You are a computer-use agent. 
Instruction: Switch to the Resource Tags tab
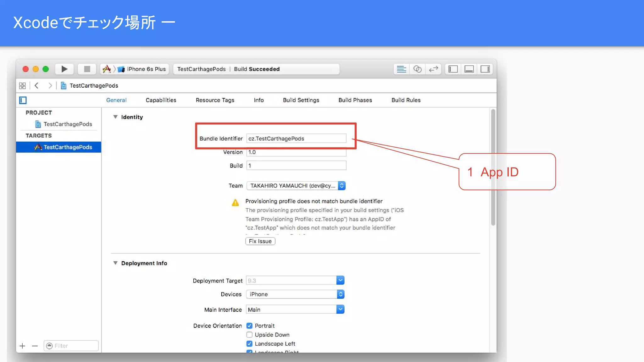215,100
